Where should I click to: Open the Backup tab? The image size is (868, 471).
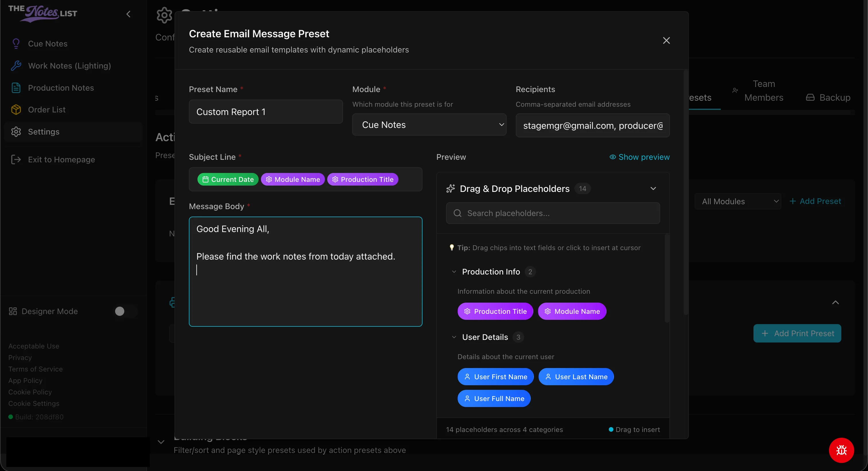(x=828, y=97)
